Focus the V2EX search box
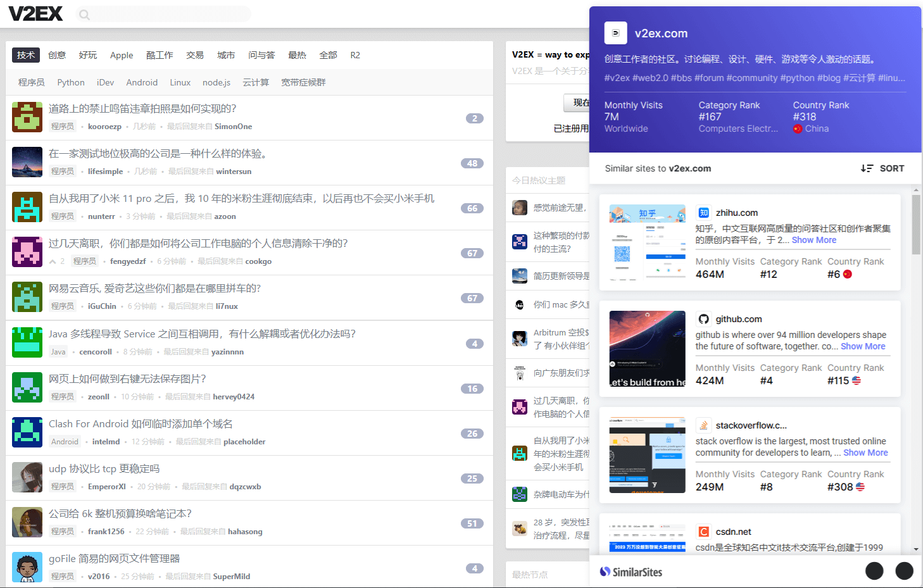This screenshot has height=588, width=923. (x=163, y=15)
